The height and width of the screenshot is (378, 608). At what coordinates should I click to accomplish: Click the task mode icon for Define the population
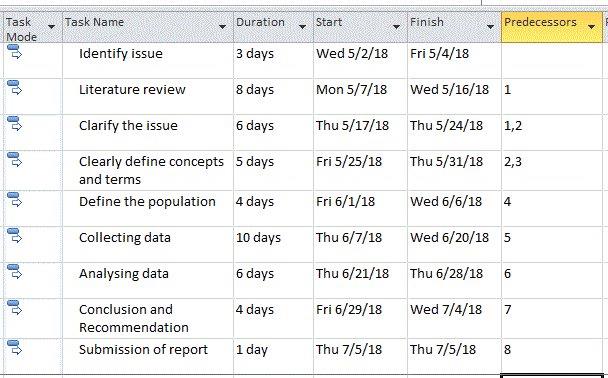coord(15,200)
